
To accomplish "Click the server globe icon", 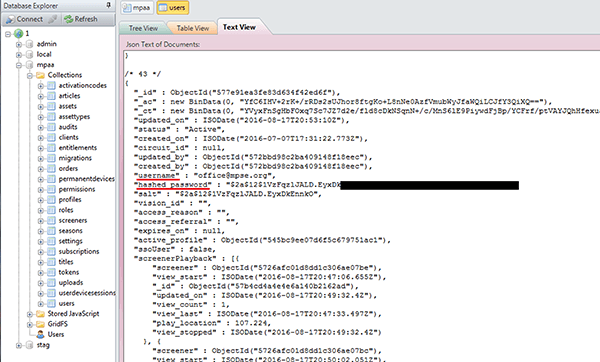I will (18, 34).
